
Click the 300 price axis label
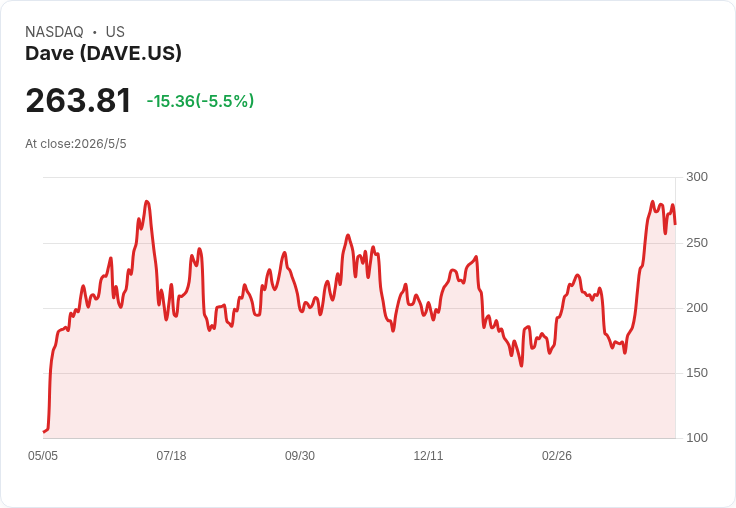(697, 177)
